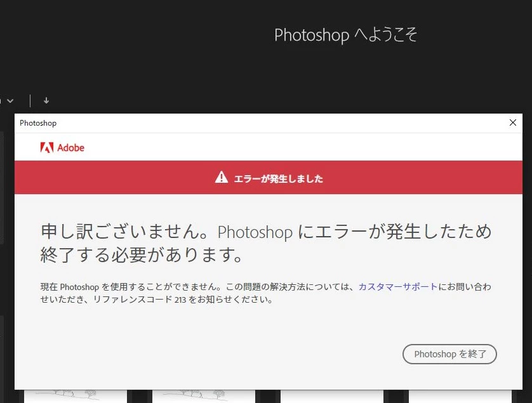The image size is (532, 403).
Task: Close the Photoshop error dialog
Action: (513, 122)
